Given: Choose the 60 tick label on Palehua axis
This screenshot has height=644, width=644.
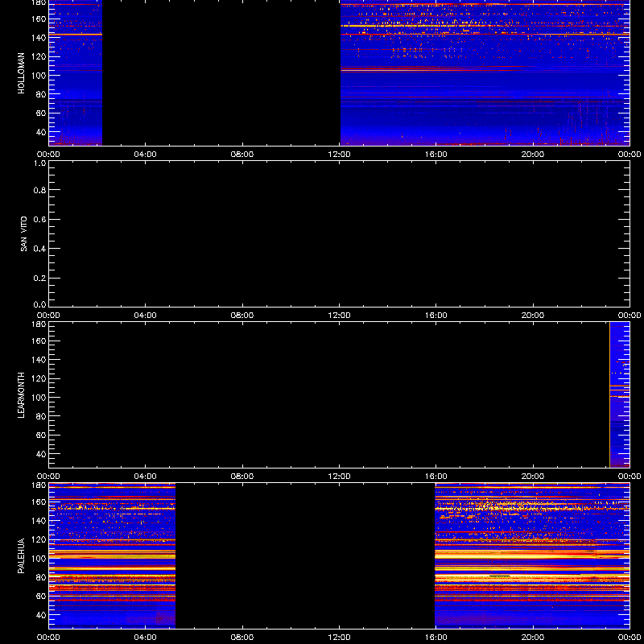Looking at the screenshot, I should [41, 597].
